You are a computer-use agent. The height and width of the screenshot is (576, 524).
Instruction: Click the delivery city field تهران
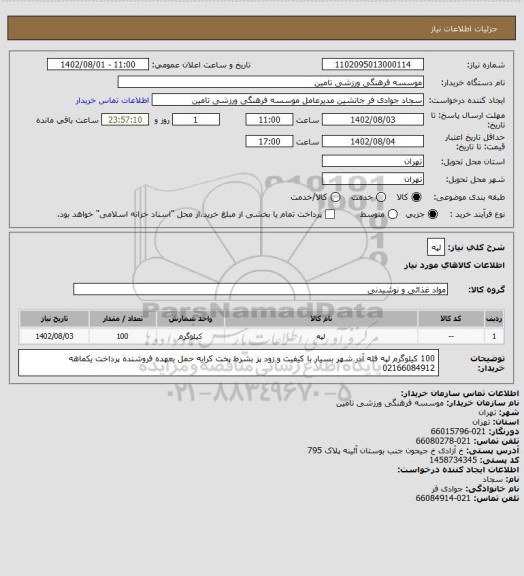click(373, 179)
